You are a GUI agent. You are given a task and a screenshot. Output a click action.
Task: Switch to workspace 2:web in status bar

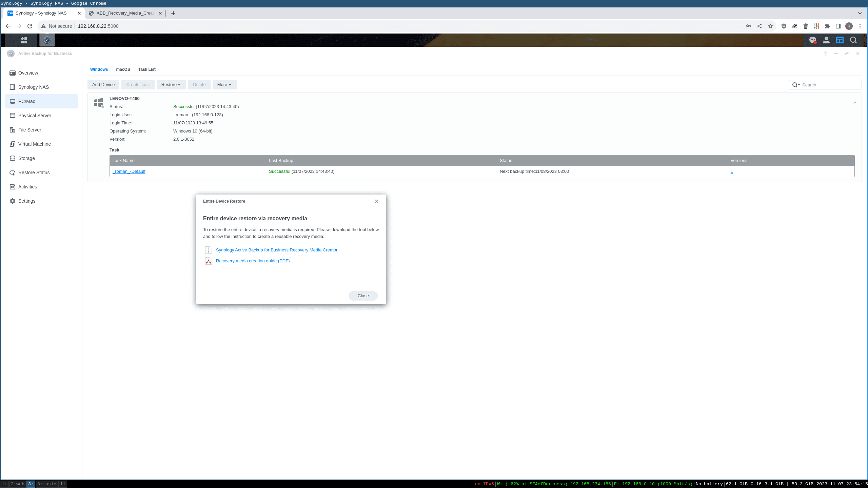click(x=17, y=484)
